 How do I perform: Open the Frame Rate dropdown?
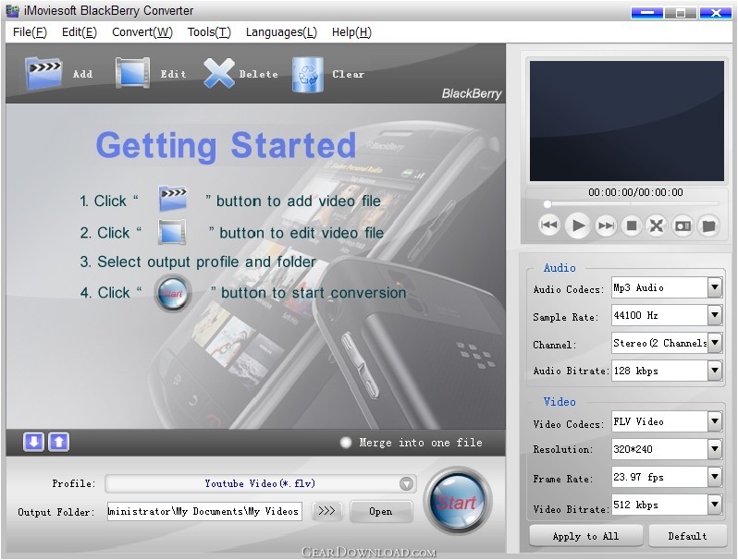click(715, 477)
